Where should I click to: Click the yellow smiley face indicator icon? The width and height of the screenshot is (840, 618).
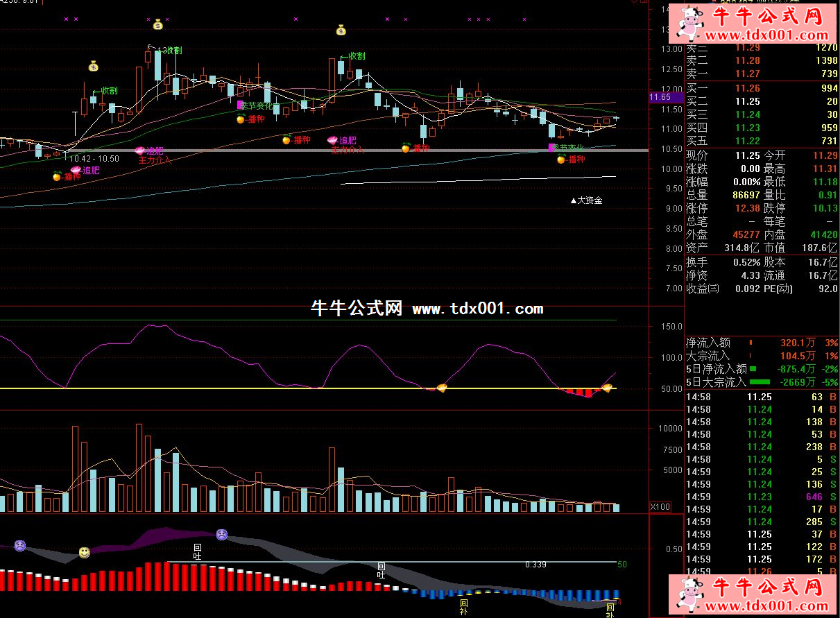pyautogui.click(x=84, y=552)
